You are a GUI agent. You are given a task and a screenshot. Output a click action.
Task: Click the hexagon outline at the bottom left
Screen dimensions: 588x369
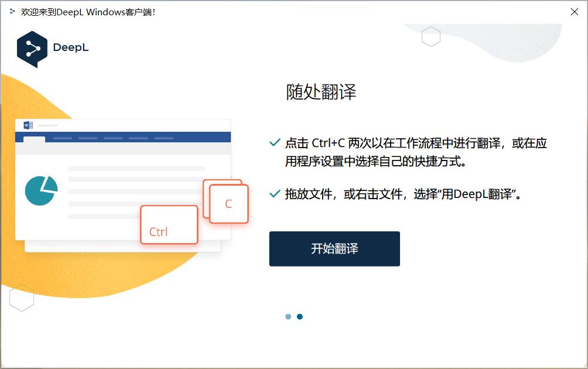[x=22, y=298]
